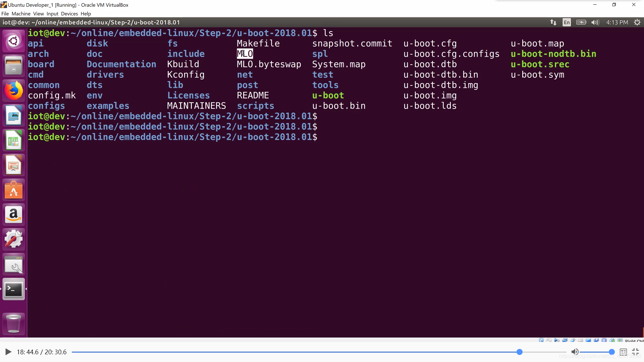Click VirtualBox shared folders status icon
This screenshot has height=362, width=644.
(581, 340)
